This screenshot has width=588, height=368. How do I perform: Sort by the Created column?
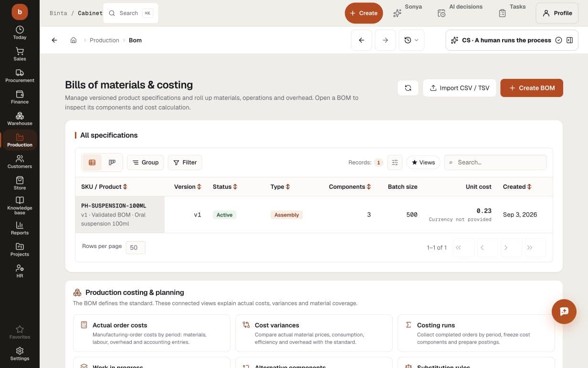pos(517,187)
